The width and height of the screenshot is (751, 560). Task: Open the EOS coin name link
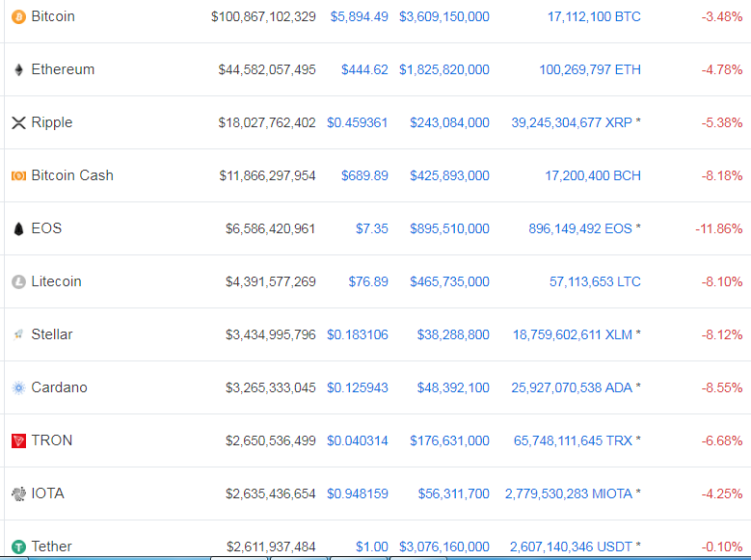[46, 228]
